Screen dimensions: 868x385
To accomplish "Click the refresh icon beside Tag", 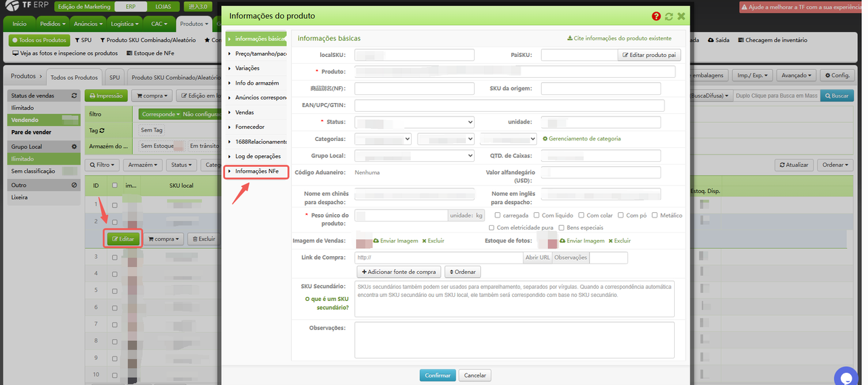I will 103,129.
